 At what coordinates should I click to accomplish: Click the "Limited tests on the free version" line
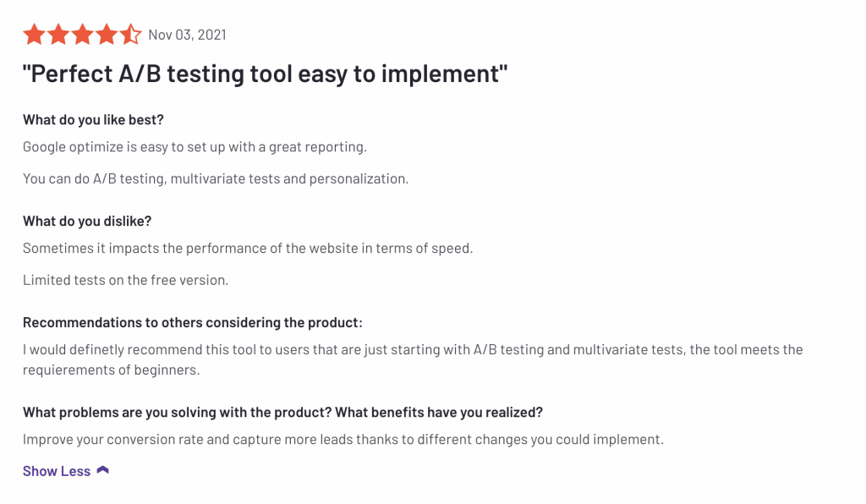125,280
